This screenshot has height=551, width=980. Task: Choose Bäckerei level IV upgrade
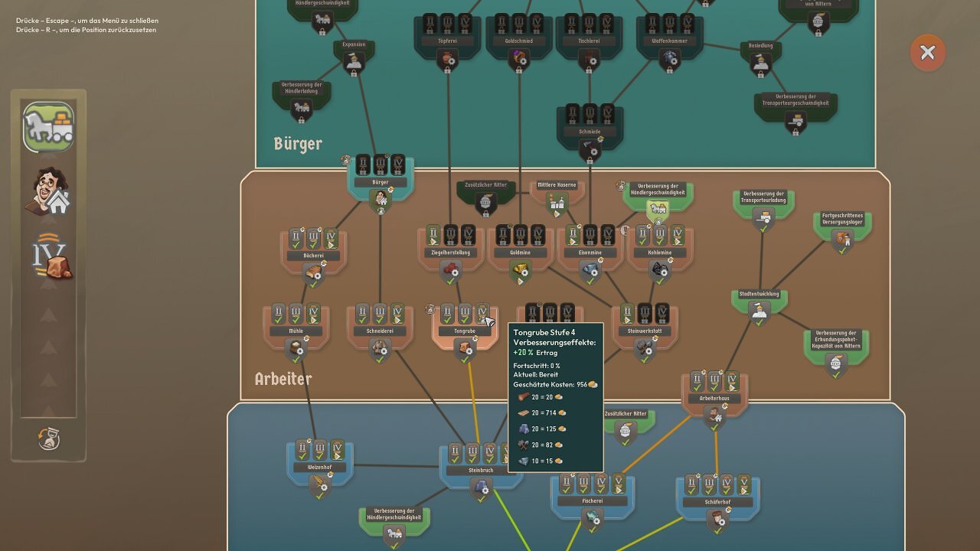pos(331,239)
